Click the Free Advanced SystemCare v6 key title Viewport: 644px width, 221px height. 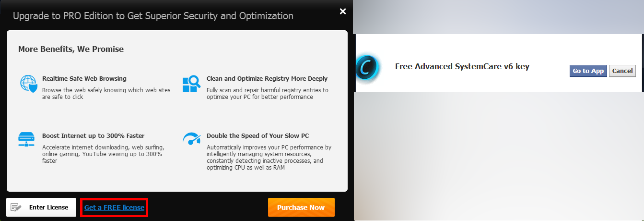pos(462,66)
